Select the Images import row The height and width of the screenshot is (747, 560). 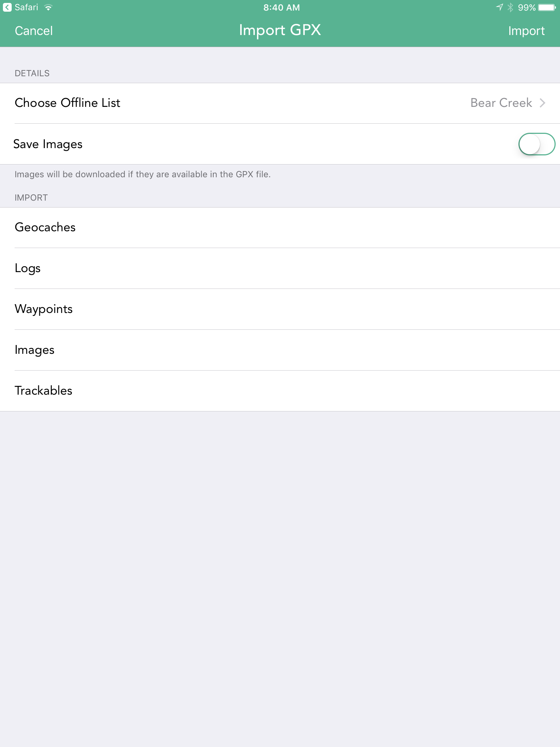tap(280, 350)
